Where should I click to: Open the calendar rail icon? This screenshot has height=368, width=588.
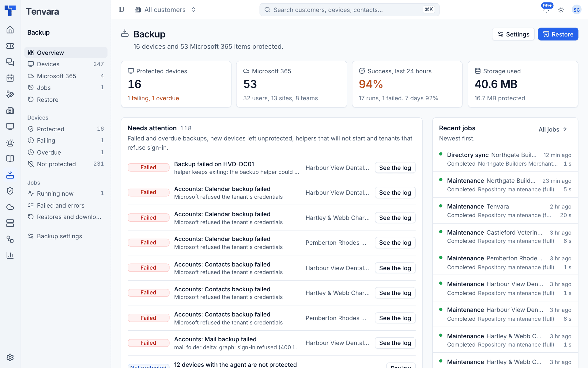[x=10, y=78]
